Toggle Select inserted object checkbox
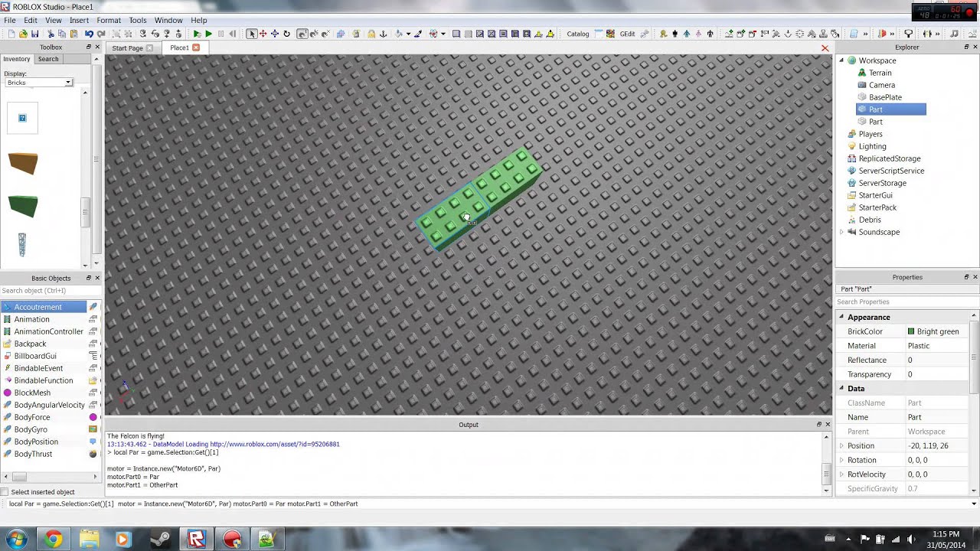This screenshot has width=980, height=551. coord(5,492)
